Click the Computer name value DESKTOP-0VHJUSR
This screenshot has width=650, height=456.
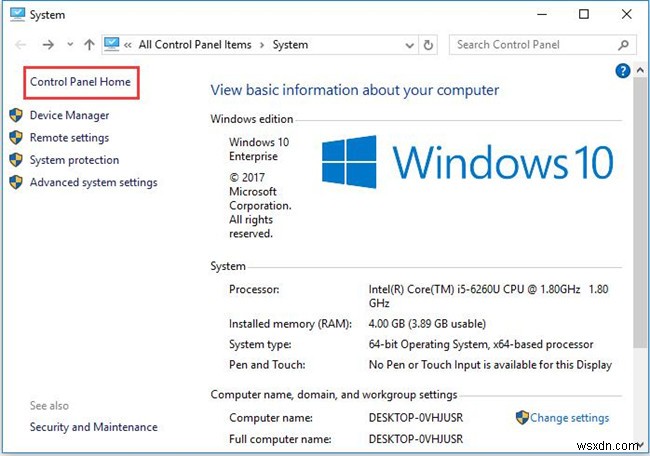[x=416, y=418]
